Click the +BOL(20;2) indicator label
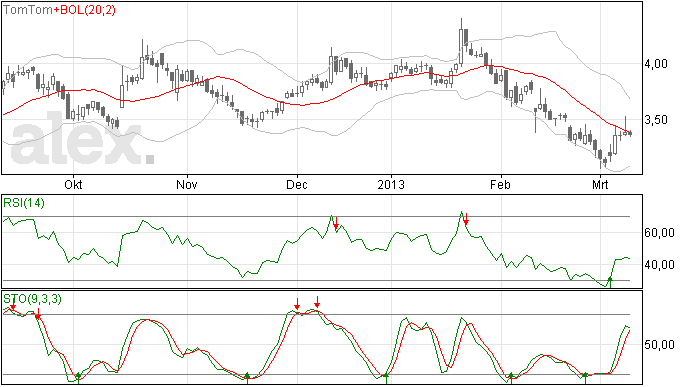The width and height of the screenshot is (690, 387). click(84, 10)
